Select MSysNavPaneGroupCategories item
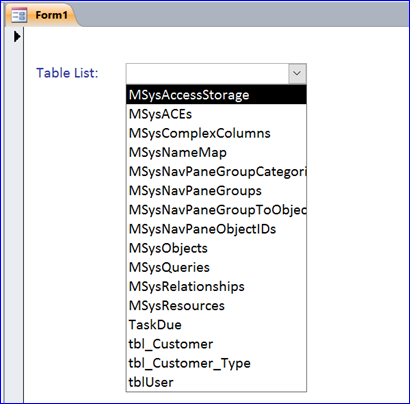 coord(216,172)
